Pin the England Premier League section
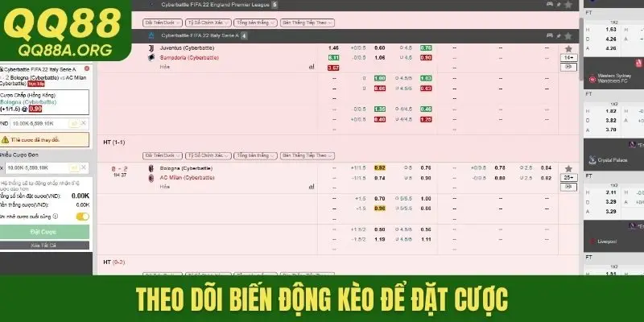Screen dimensions: 644x322 (559, 5)
